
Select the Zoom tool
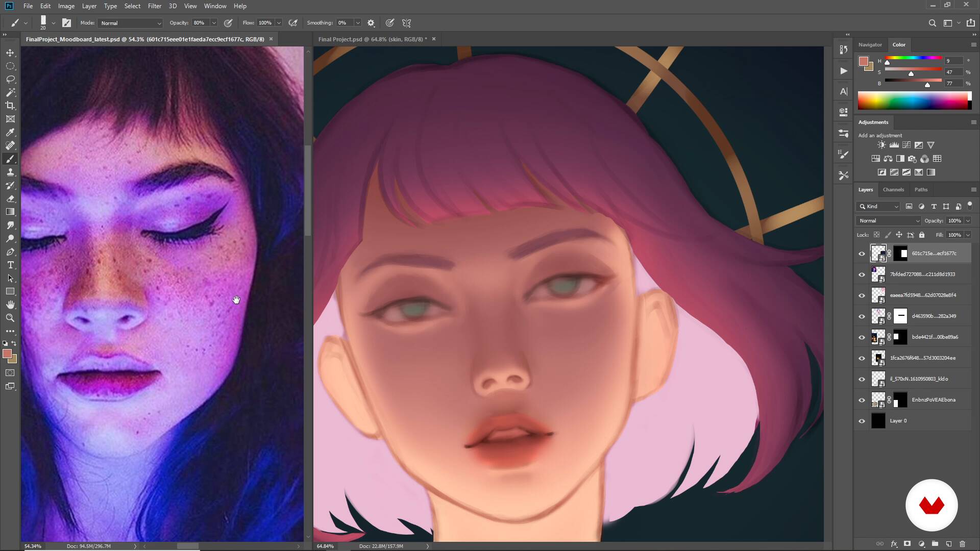10,318
